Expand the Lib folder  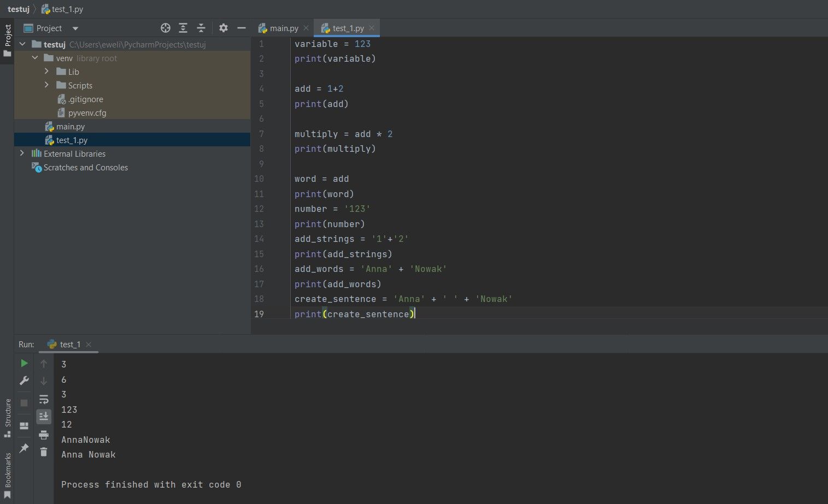(x=46, y=72)
